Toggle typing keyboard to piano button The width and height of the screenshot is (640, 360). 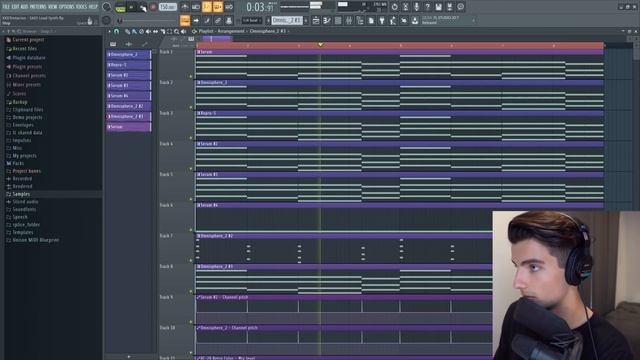coord(185,20)
